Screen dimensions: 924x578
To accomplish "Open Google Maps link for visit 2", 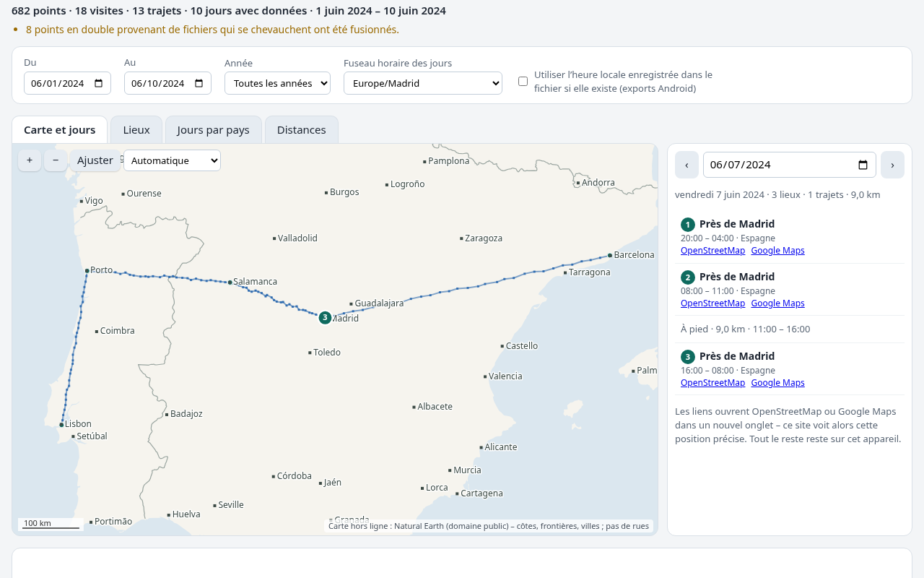I will pos(777,303).
